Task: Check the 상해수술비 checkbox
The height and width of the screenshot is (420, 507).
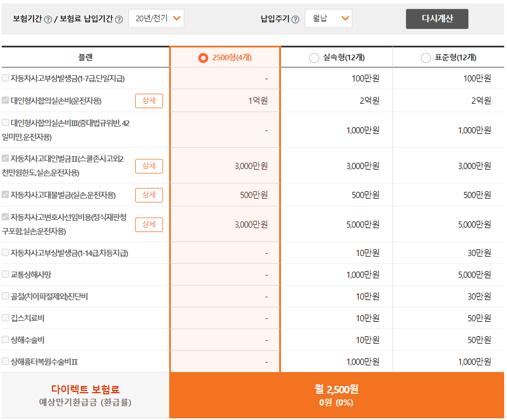Action: 5,339
